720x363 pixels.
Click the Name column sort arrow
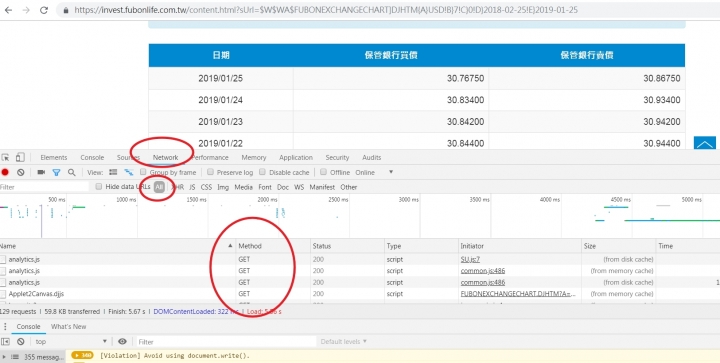coord(230,246)
